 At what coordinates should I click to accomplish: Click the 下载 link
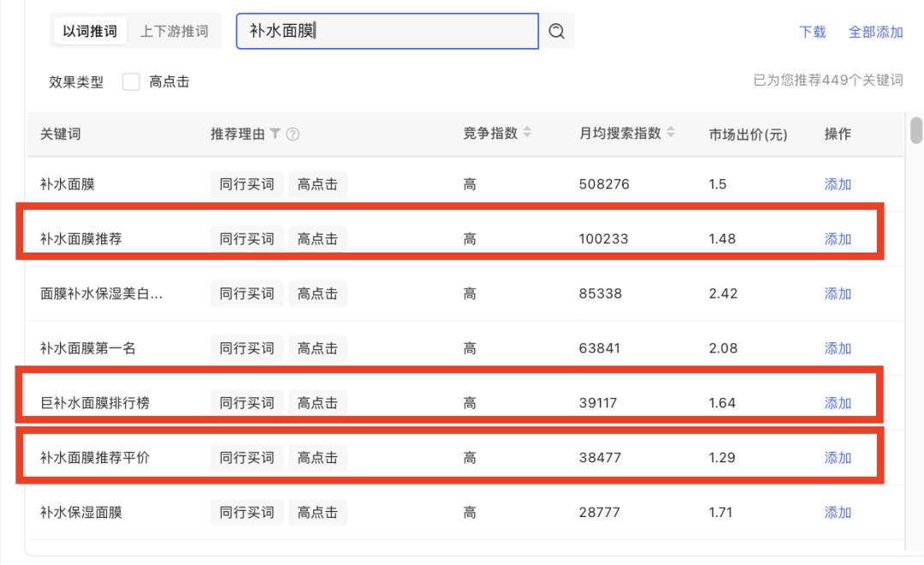(x=812, y=32)
